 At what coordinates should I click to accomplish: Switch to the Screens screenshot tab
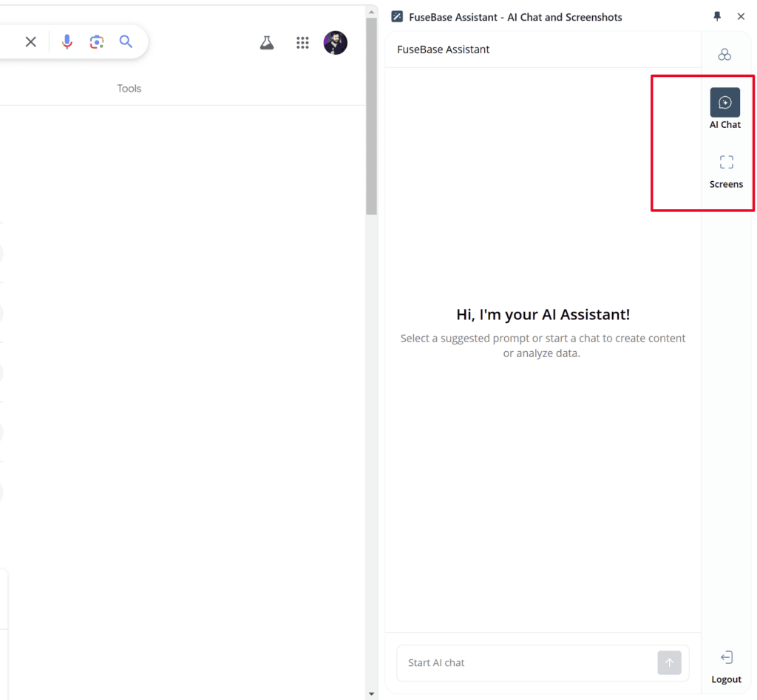[726, 169]
